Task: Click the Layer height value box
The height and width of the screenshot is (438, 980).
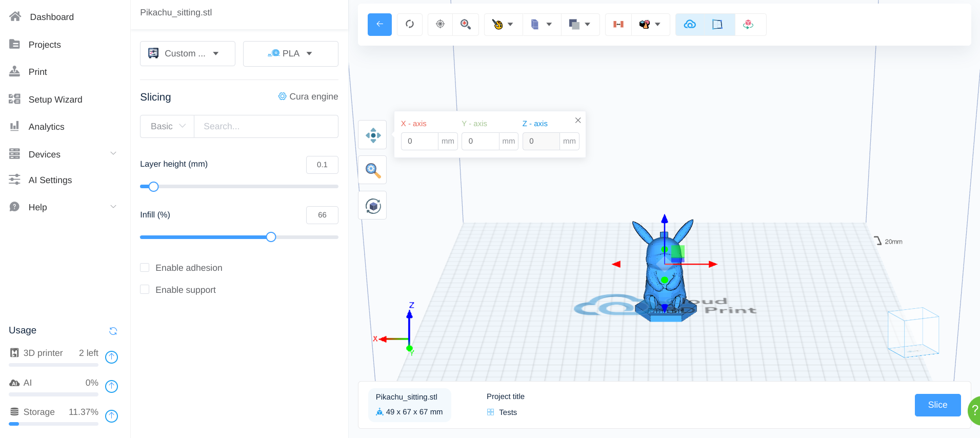Action: point(322,165)
